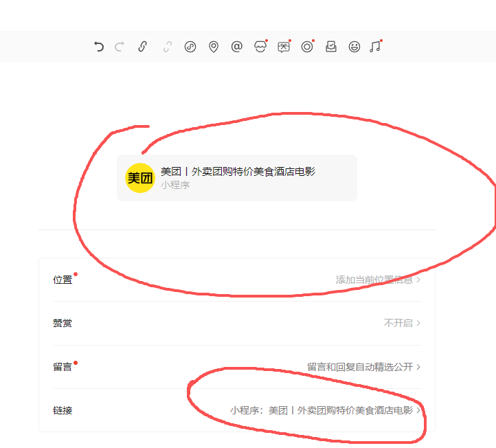Expand the chevron next to 不开启
Image resolution: width=496 pixels, height=448 pixels.
[418, 323]
